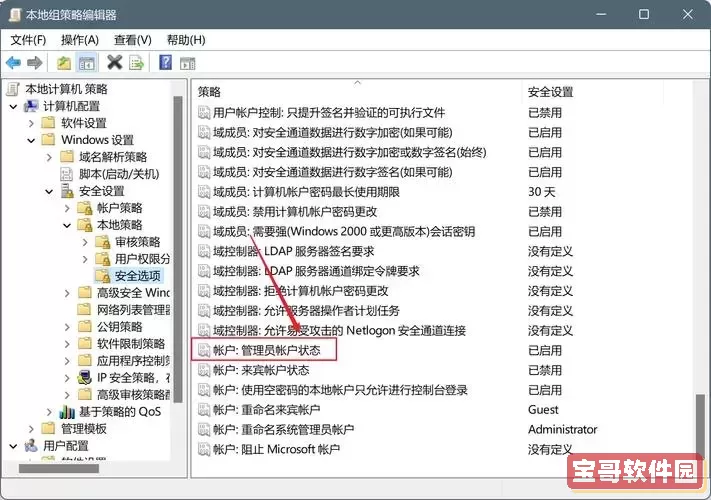Screen dimensions: 711x500
Task: Select 用户权限分配 tree item
Action: 142,259
